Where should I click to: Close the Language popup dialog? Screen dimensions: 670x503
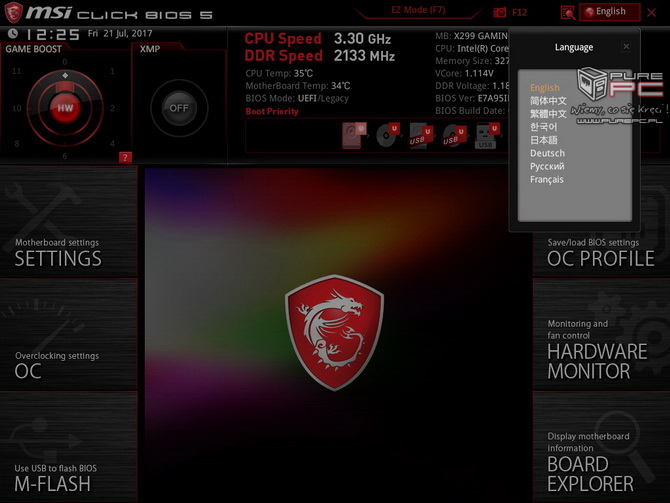click(626, 47)
